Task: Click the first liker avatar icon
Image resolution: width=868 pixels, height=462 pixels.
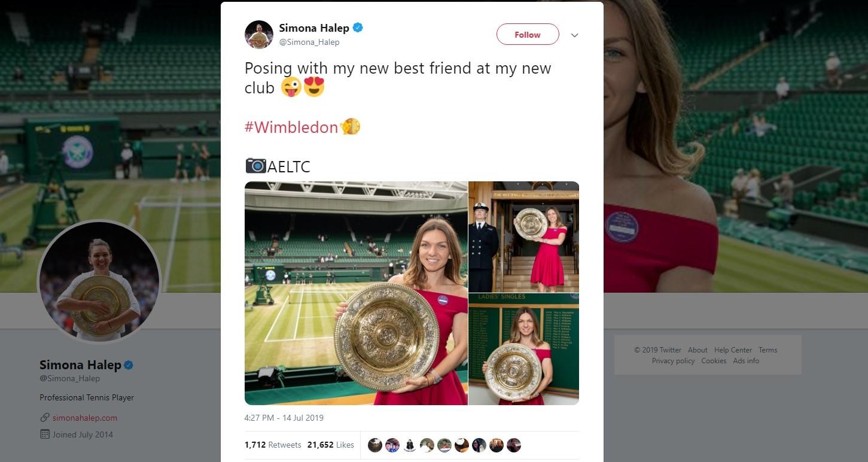Action: pyautogui.click(x=375, y=445)
